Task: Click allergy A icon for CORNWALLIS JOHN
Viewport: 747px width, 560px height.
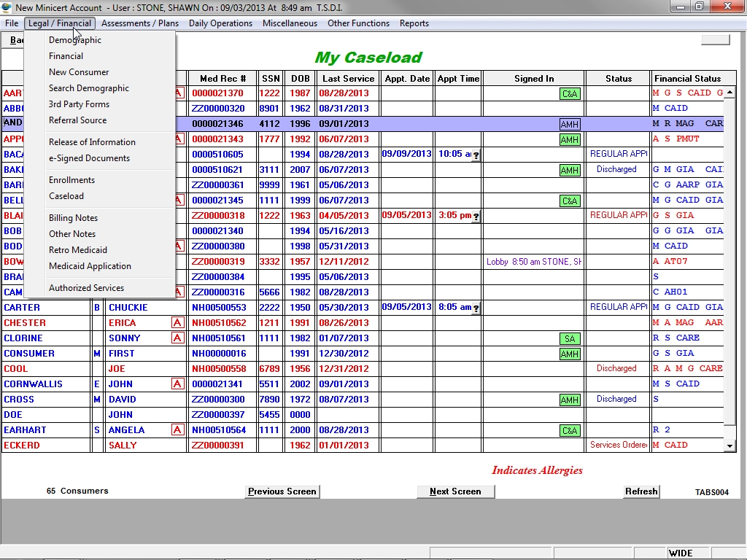Action: click(177, 384)
